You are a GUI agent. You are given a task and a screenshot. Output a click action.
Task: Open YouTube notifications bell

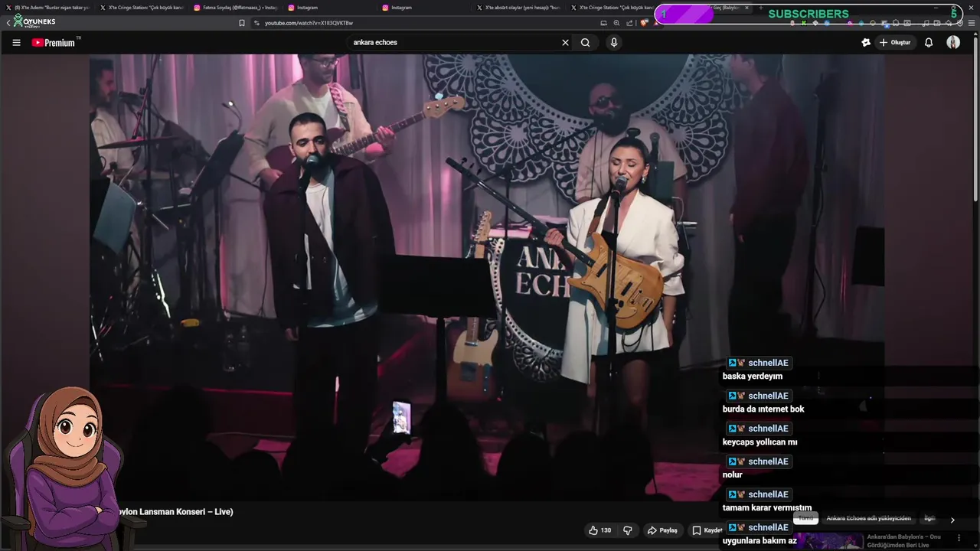point(929,43)
